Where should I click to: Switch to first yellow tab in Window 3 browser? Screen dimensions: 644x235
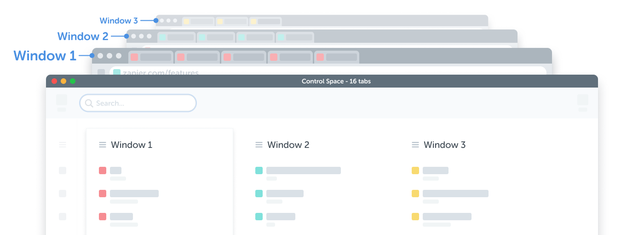pos(198,21)
